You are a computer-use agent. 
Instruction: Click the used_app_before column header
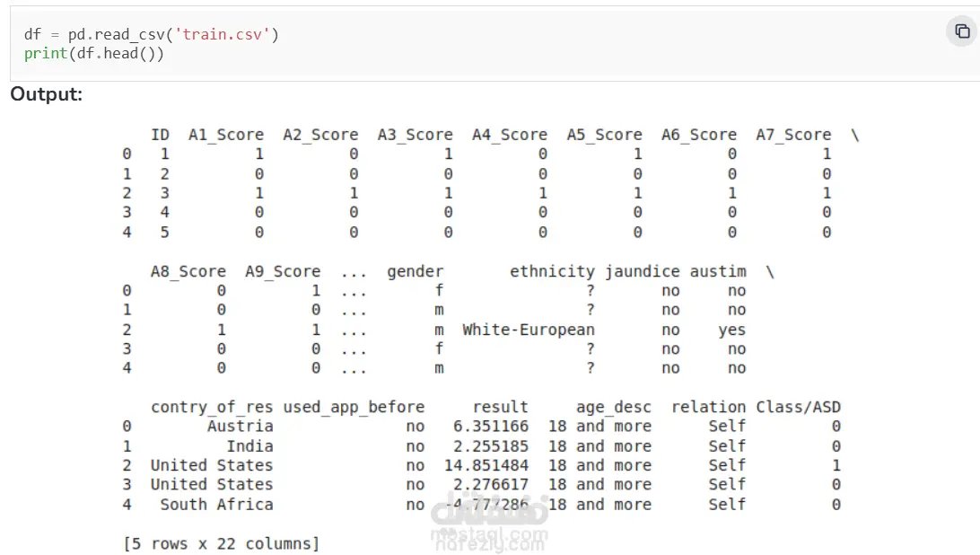354,408
